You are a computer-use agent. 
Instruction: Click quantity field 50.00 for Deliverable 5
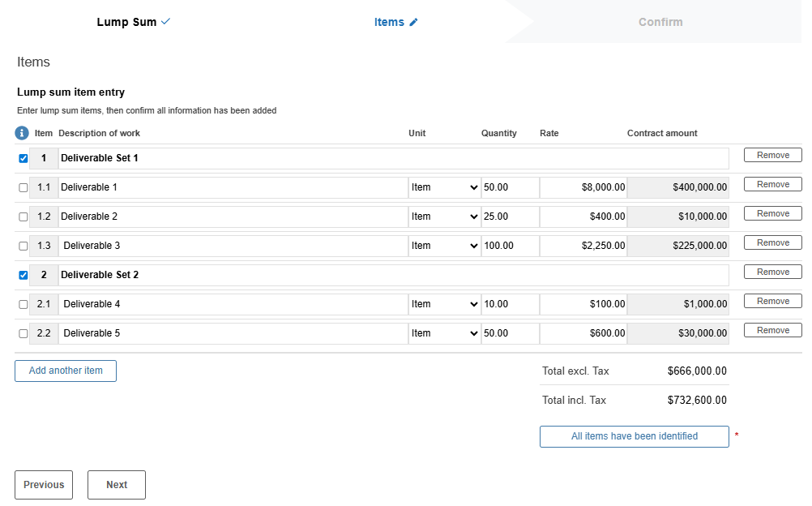[x=511, y=333]
